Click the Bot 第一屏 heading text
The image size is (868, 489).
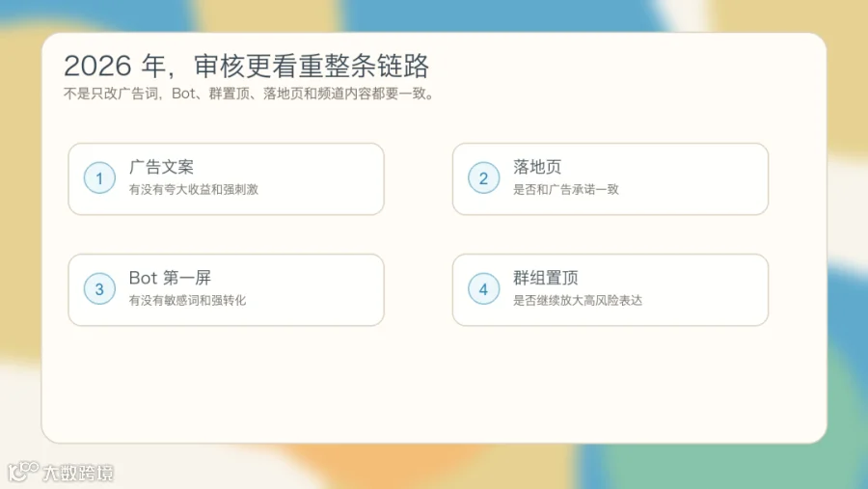(170, 278)
